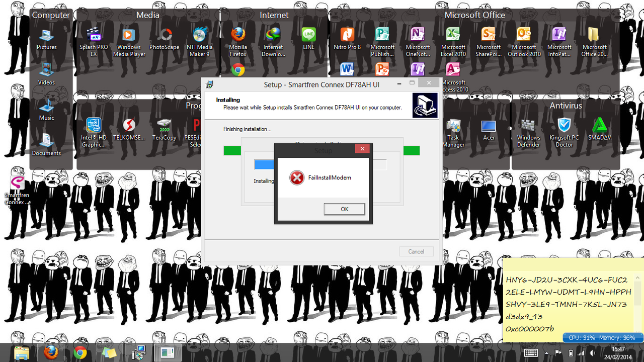The height and width of the screenshot is (362, 644).
Task: Click OK in the FailInstallModem error dialog
Action: (344, 209)
